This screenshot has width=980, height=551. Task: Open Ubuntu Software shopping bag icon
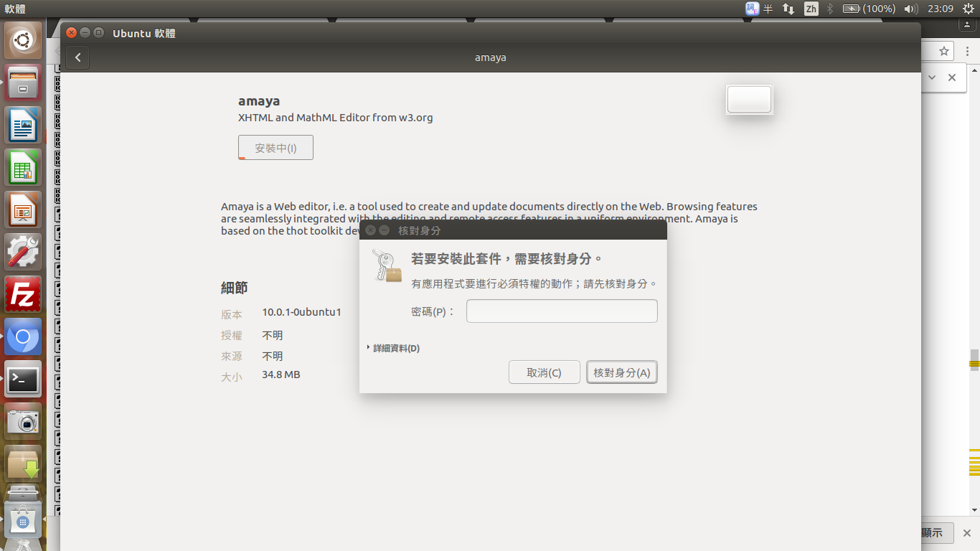pyautogui.click(x=23, y=519)
